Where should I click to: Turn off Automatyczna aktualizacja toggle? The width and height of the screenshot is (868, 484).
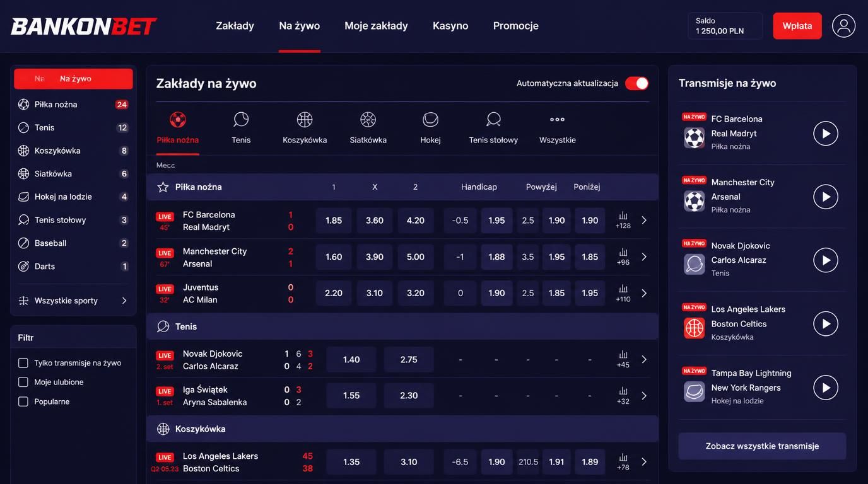coord(636,83)
